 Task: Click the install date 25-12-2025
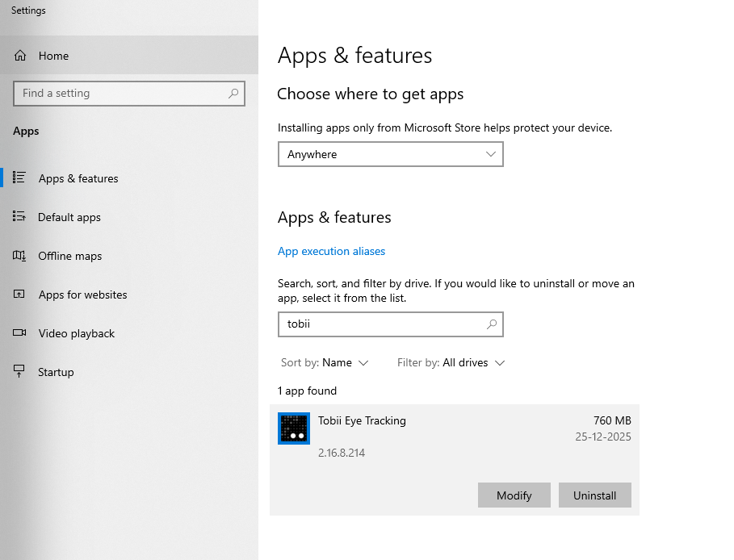(603, 437)
